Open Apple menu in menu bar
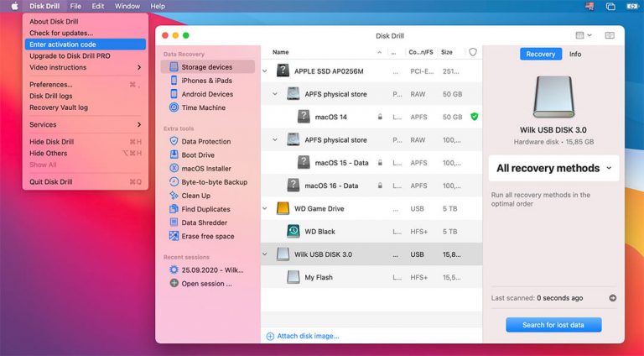 click(x=15, y=6)
